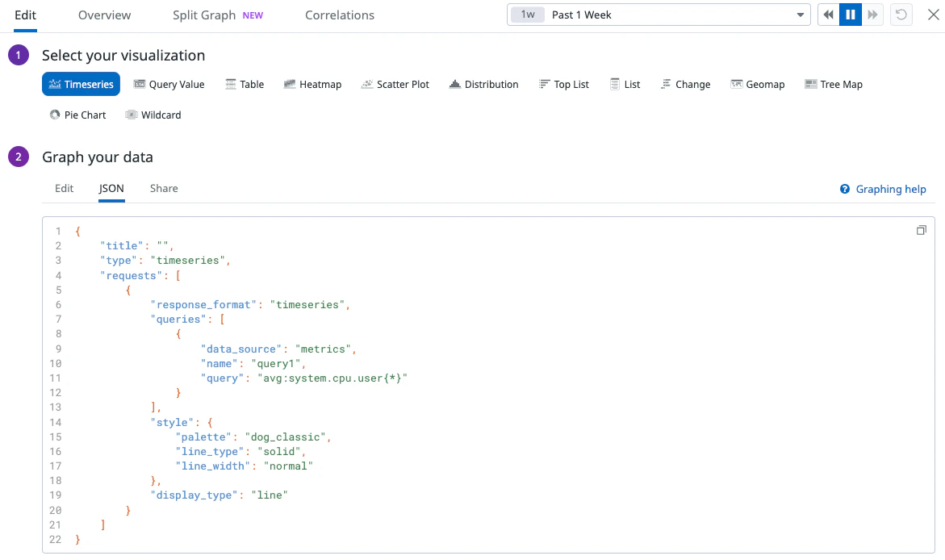
Task: Click the "dog_classic" palette value
Action: (284, 437)
